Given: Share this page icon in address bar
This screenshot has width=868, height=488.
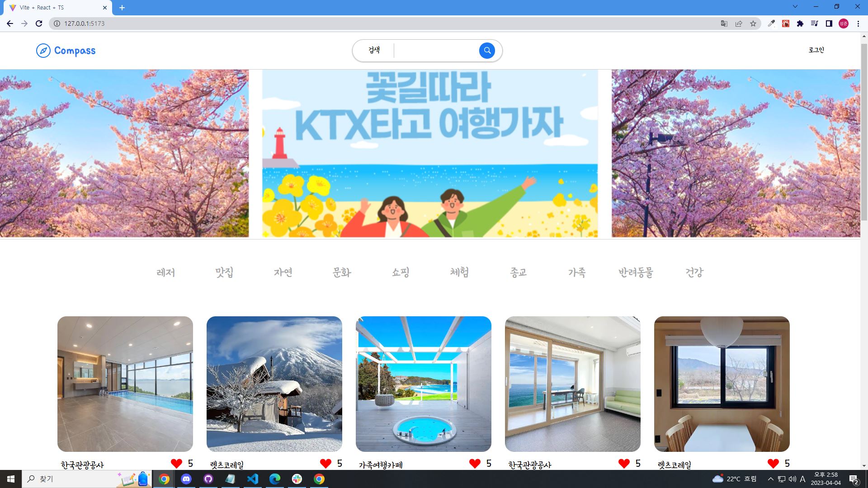Looking at the screenshot, I should point(739,23).
